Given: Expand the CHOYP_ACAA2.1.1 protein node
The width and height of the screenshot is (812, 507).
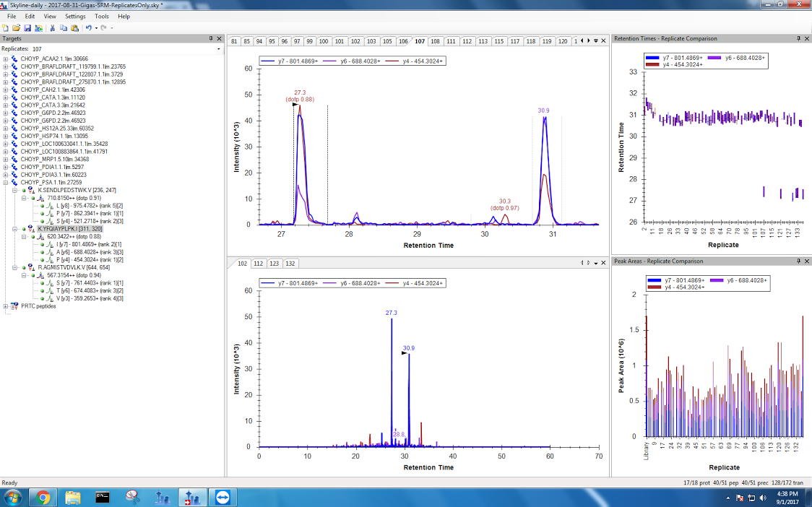Looking at the screenshot, I should tap(6, 58).
